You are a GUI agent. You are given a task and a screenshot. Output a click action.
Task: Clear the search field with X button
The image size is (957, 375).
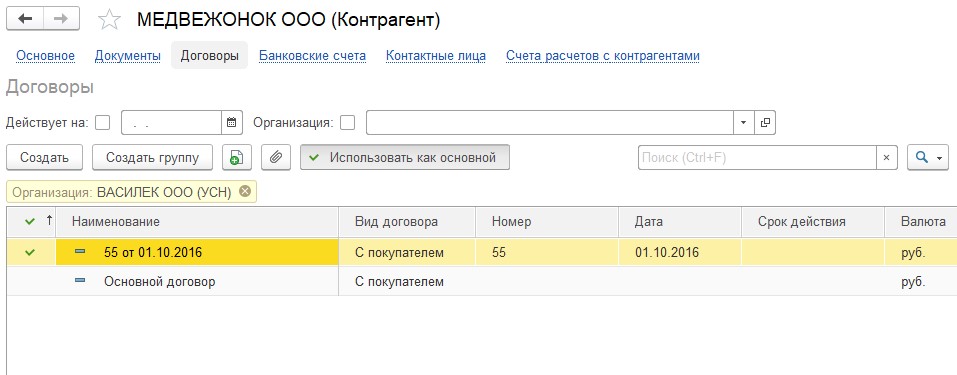point(887,158)
